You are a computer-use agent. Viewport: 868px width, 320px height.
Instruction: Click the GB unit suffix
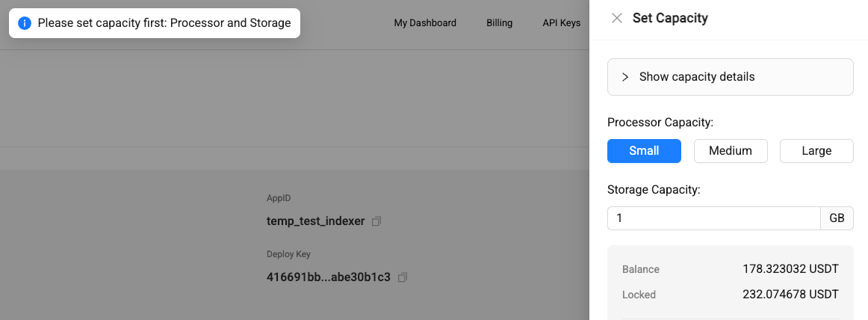[x=837, y=218]
